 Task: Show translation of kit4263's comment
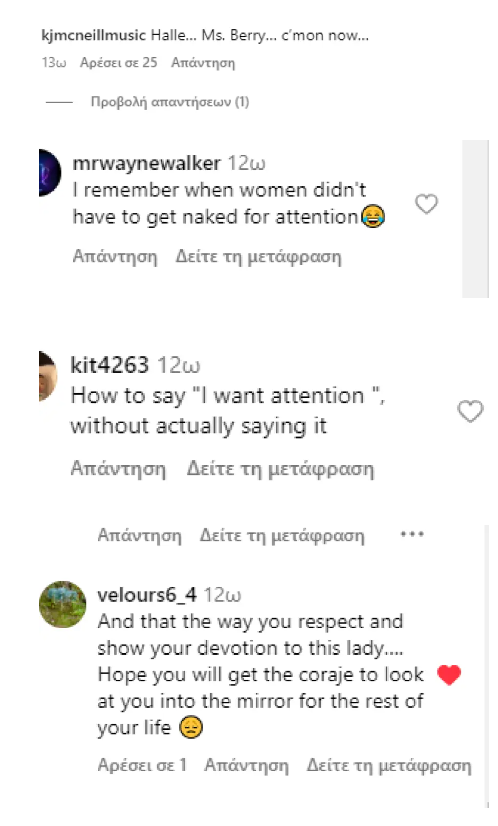tap(280, 468)
